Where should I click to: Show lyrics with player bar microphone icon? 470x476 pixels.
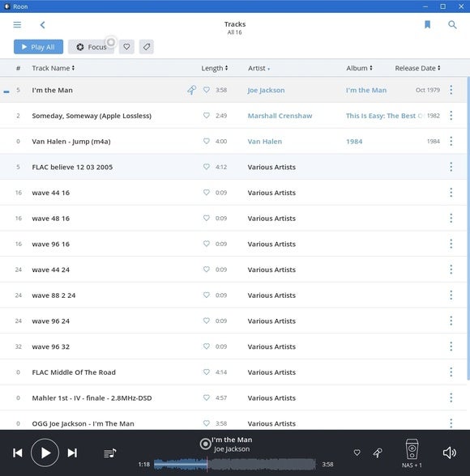[378, 453]
